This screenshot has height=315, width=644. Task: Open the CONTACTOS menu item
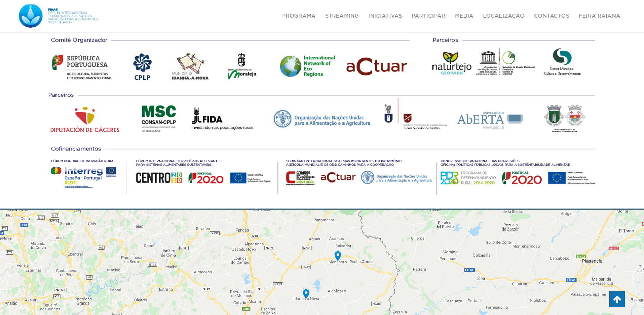pyautogui.click(x=551, y=16)
